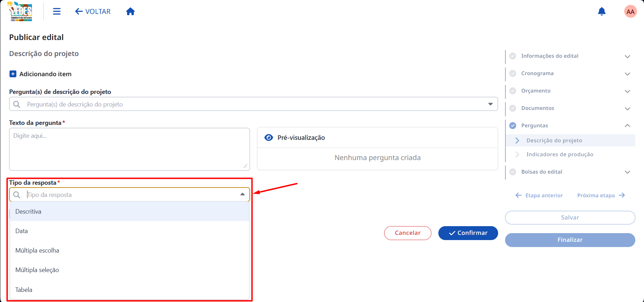The image size is (644, 302).
Task: Choose Múltipla seleção from the list
Action: [x=130, y=270]
